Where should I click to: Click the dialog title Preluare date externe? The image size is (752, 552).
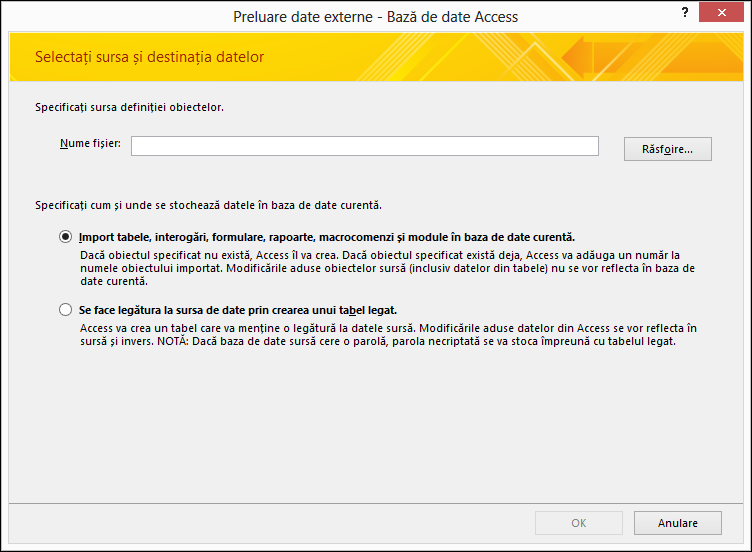click(x=376, y=17)
